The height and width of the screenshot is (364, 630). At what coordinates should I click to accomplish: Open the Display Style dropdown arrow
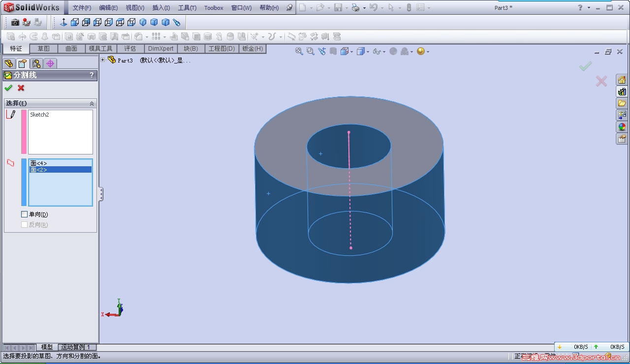click(x=367, y=51)
